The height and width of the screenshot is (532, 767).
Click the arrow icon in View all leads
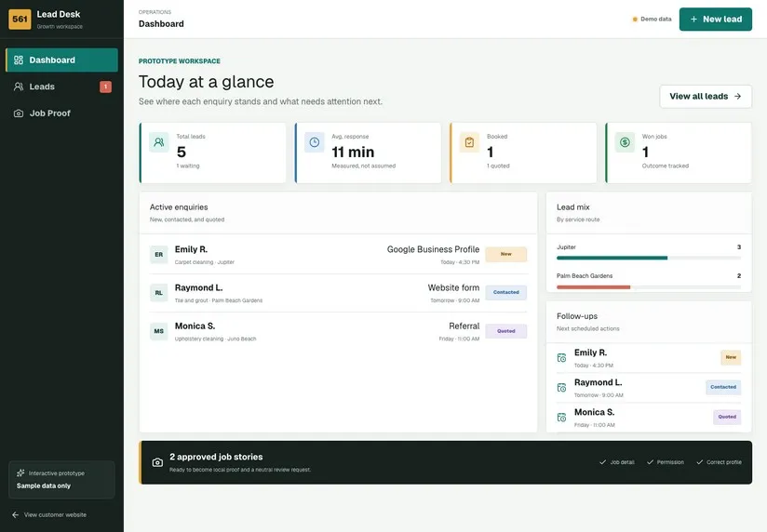coord(737,97)
